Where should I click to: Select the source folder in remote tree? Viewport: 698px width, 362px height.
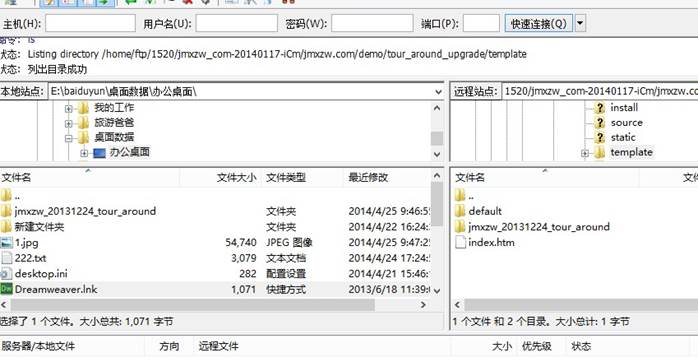point(626,122)
